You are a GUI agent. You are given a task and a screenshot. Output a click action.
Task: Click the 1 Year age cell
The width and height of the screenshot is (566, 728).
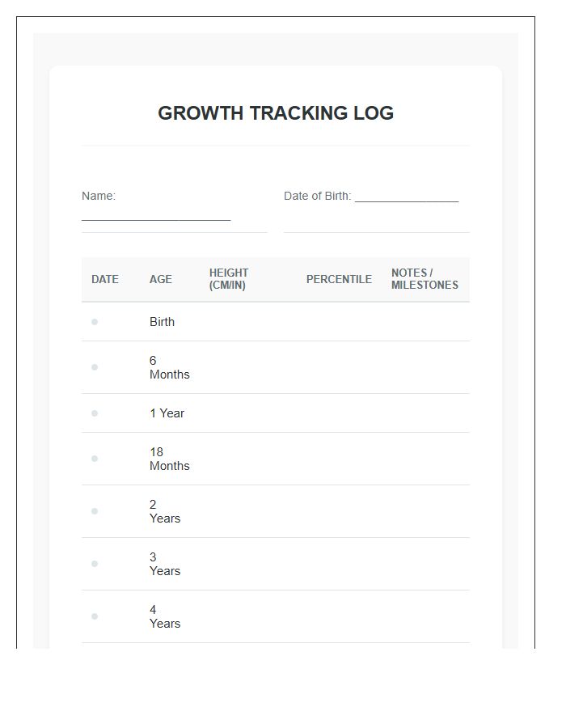click(167, 413)
